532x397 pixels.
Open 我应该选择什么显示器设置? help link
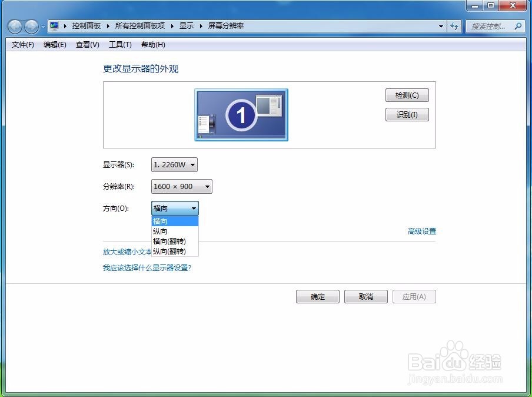click(x=147, y=267)
